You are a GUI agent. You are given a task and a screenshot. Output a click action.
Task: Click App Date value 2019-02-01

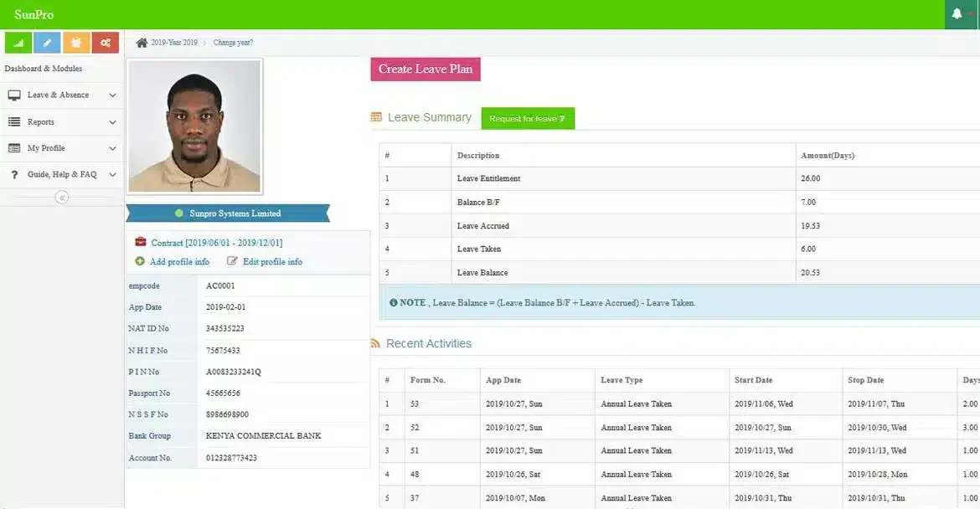tap(225, 307)
